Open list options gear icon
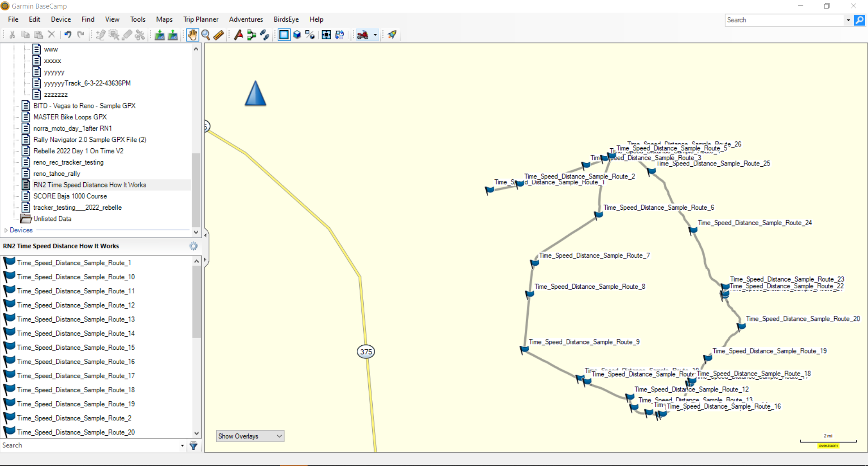 [194, 246]
